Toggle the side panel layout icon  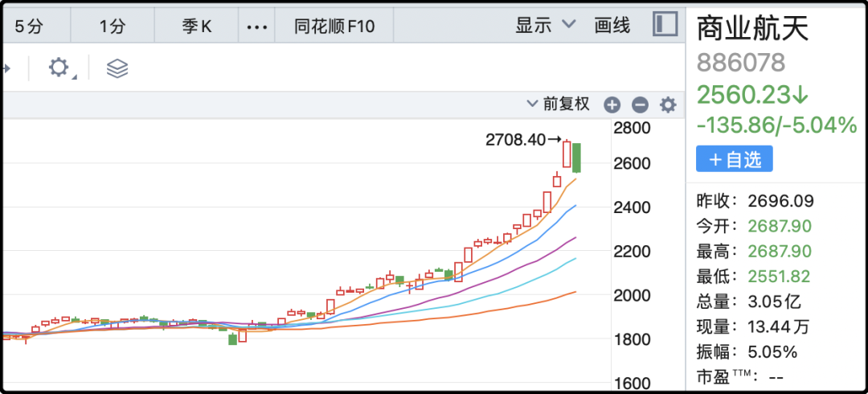665,24
